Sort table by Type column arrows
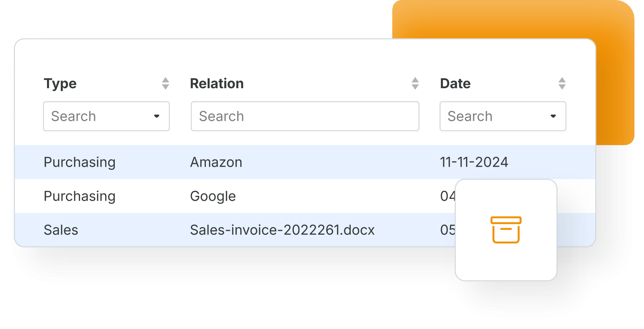This screenshot has height=329, width=644. pyautogui.click(x=166, y=83)
